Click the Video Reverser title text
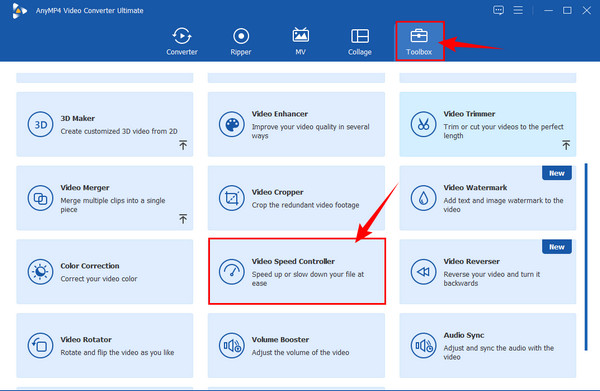The image size is (600, 391). click(x=471, y=262)
